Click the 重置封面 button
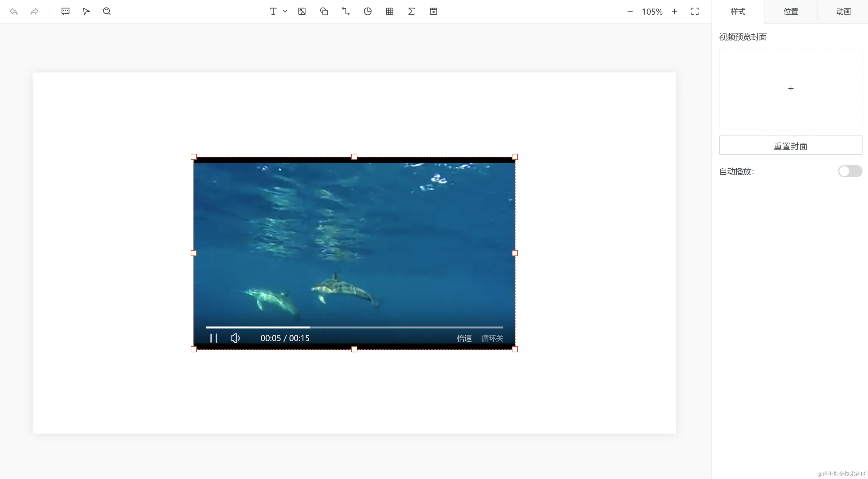 tap(791, 146)
